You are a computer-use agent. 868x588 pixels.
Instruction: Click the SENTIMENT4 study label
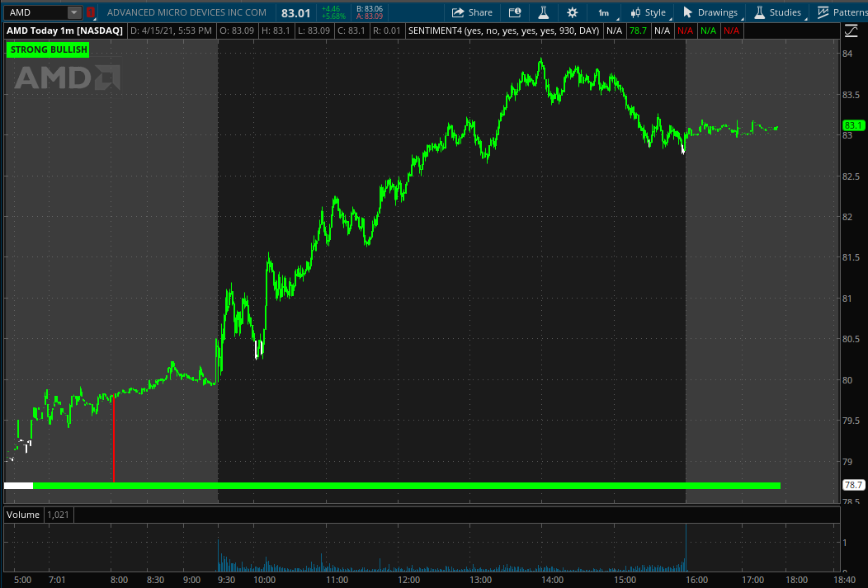pos(504,31)
